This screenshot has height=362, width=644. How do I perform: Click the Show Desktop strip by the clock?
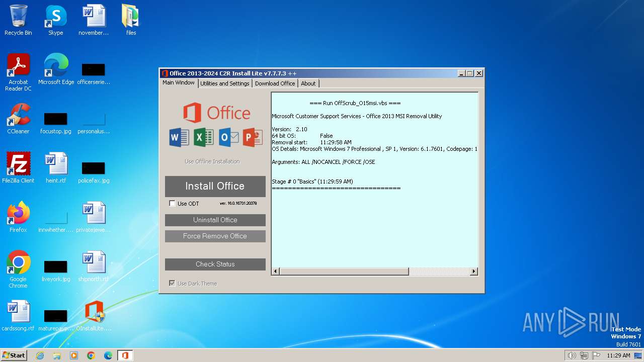click(x=638, y=355)
